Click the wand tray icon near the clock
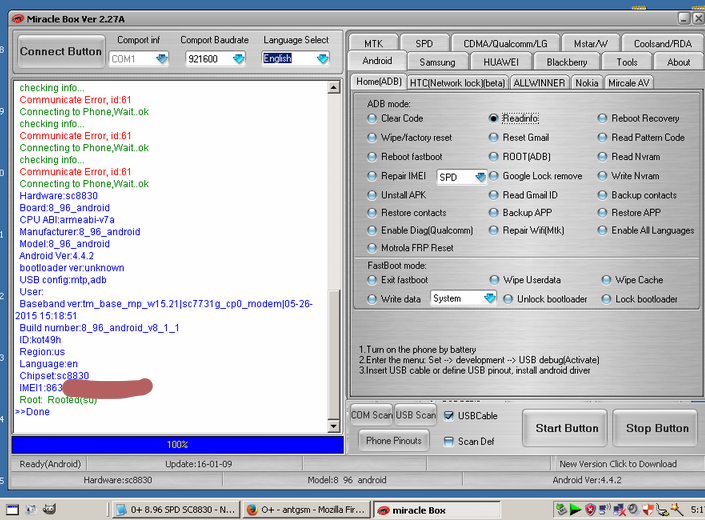 click(x=677, y=509)
